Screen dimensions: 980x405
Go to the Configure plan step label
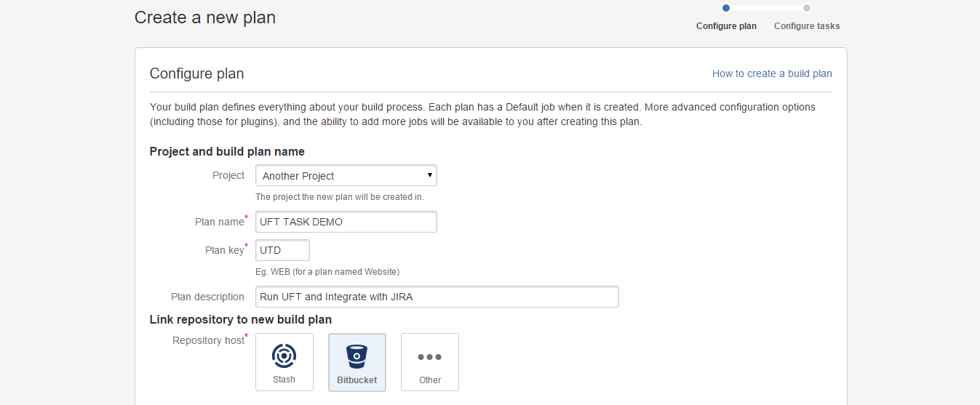tap(726, 26)
